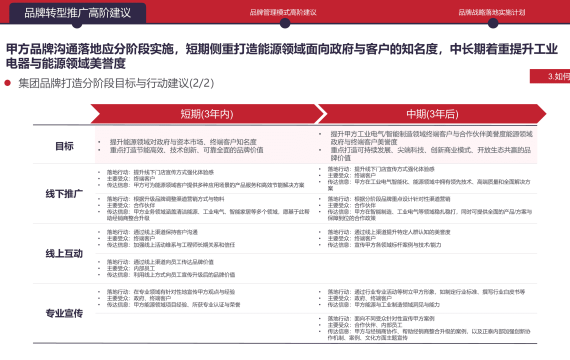Click line 甲方在智能制造、工业电气等领域稳扎稳打
This screenshot has height=360, width=570.
coord(430,215)
